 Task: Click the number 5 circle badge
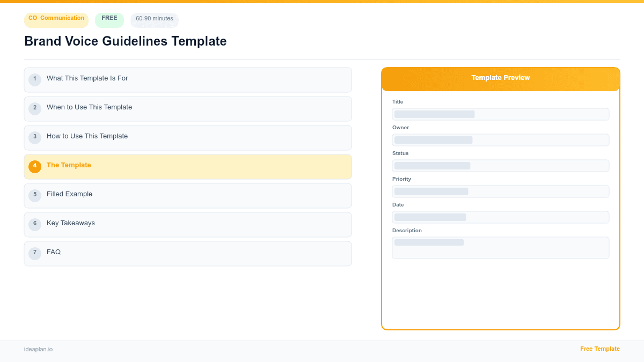pyautogui.click(x=35, y=196)
